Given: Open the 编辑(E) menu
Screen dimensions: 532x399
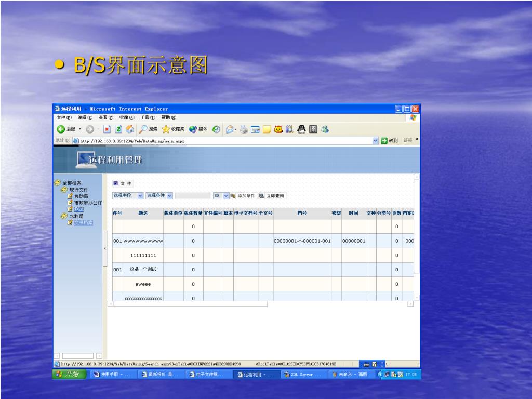Looking at the screenshot, I should pyautogui.click(x=85, y=118).
